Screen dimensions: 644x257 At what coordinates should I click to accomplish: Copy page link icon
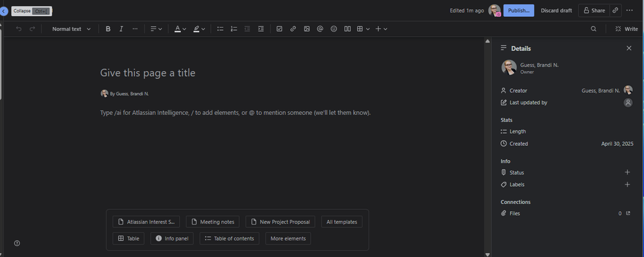pos(615,11)
